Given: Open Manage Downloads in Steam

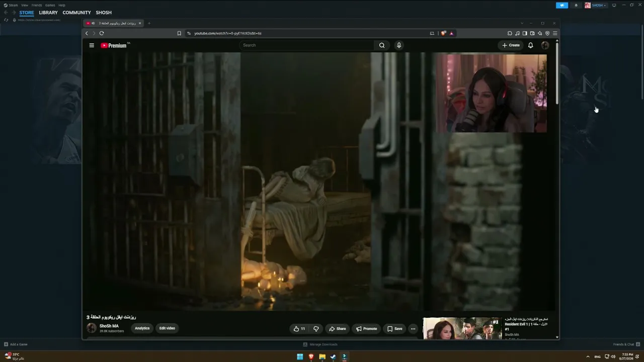Looking at the screenshot, I should (320, 344).
